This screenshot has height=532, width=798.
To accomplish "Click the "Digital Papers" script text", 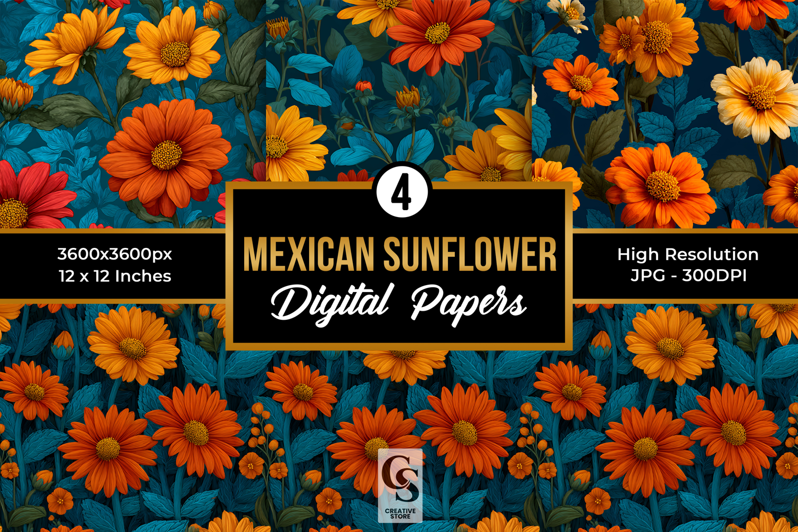I will point(398,303).
